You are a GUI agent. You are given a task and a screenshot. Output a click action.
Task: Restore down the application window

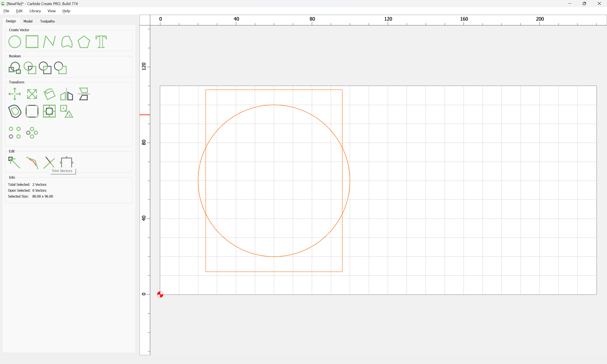tap(584, 4)
